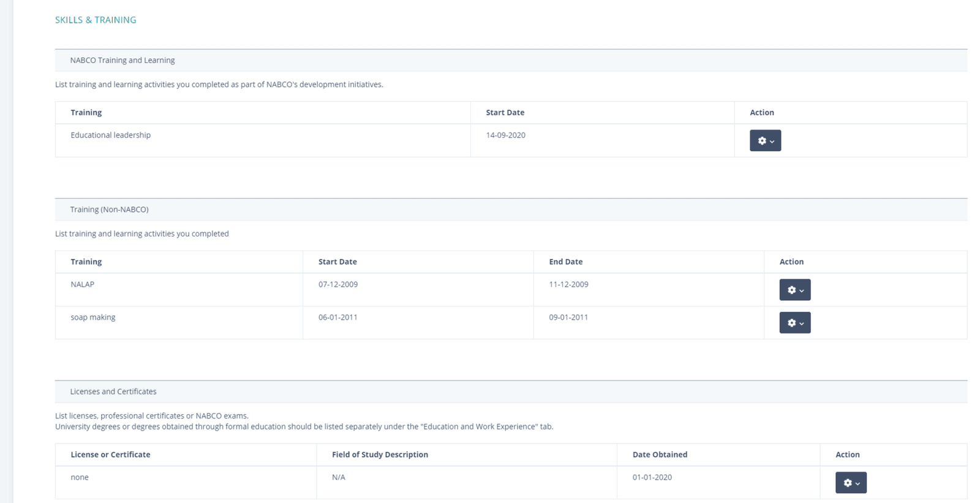Click the End Date column header
The width and height of the screenshot is (980, 503).
pyautogui.click(x=565, y=262)
